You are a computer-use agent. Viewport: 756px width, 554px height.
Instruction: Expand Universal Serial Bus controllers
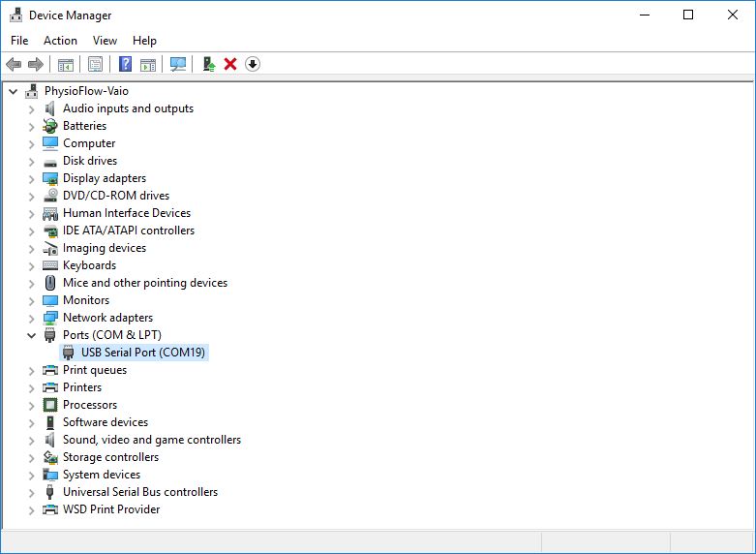coord(31,492)
